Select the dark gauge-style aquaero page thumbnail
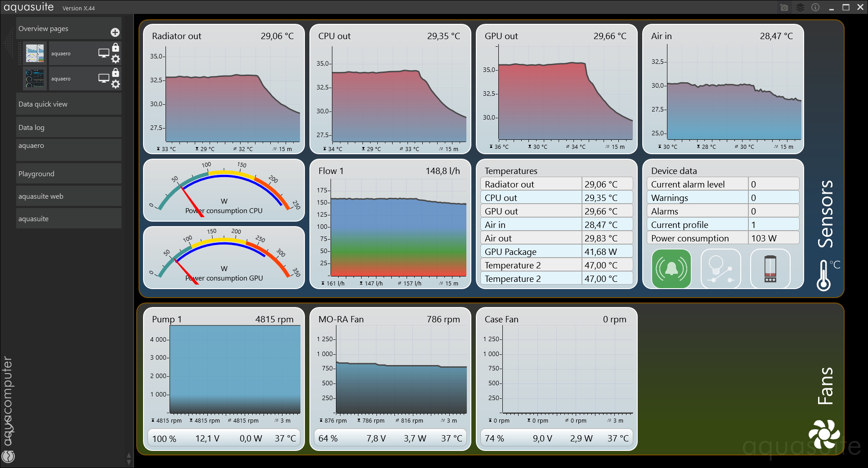The image size is (868, 468). (x=35, y=79)
